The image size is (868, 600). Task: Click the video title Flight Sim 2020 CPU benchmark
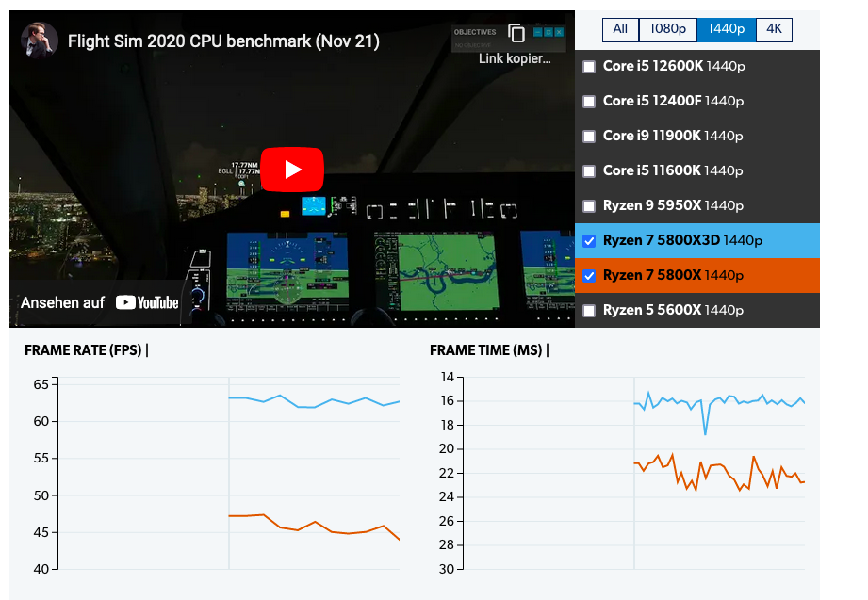tap(223, 41)
